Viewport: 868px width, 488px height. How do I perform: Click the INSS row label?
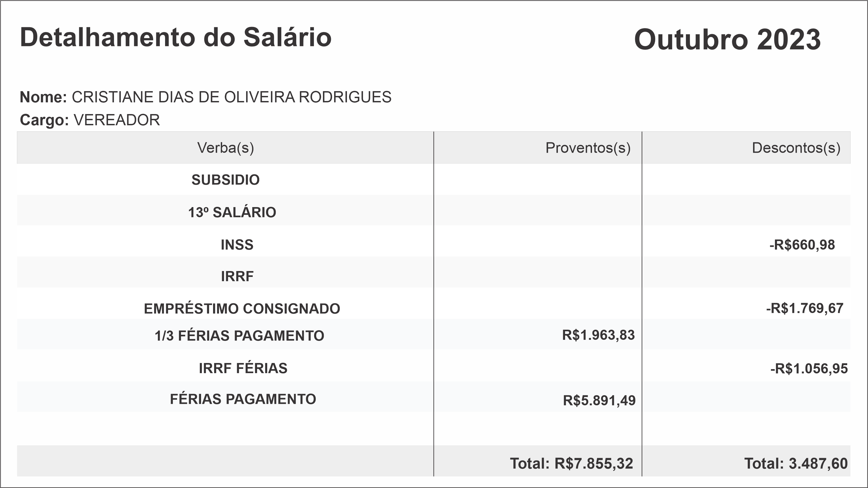point(237,245)
